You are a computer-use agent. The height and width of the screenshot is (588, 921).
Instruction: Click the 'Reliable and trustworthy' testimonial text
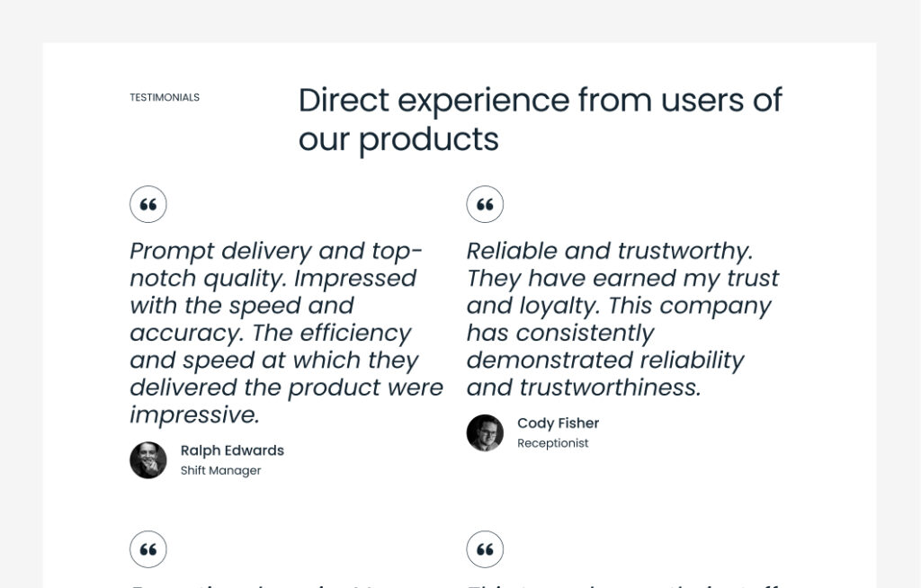click(622, 318)
